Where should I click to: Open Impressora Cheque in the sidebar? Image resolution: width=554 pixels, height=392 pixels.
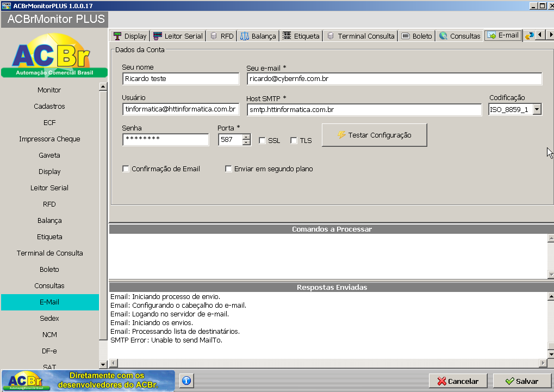coord(49,139)
